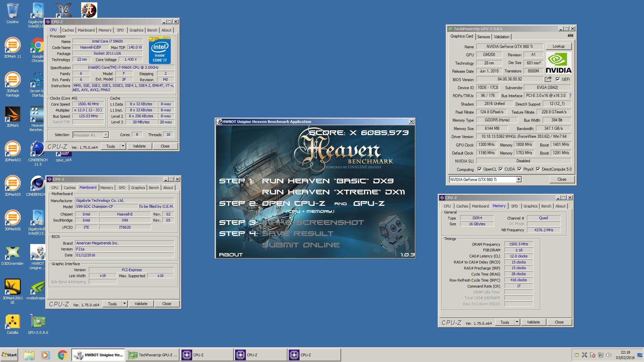Click the system tray volume icon
This screenshot has height=362, width=644.
[x=609, y=355]
